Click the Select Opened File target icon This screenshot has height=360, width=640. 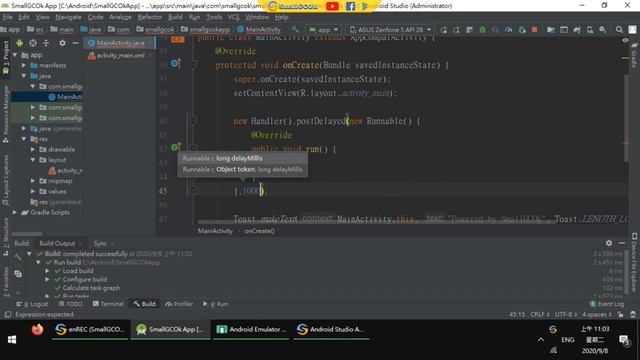point(33,43)
